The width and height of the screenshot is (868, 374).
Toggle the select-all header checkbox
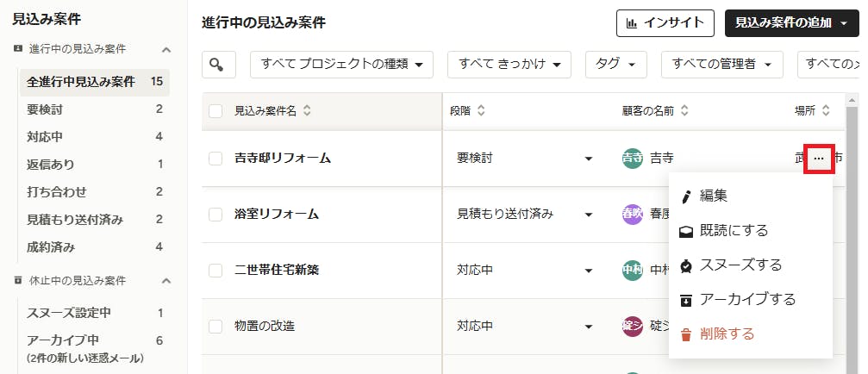point(216,111)
